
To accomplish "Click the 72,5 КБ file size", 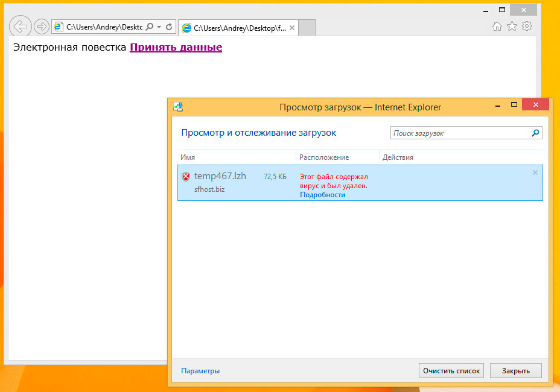I will [x=275, y=176].
